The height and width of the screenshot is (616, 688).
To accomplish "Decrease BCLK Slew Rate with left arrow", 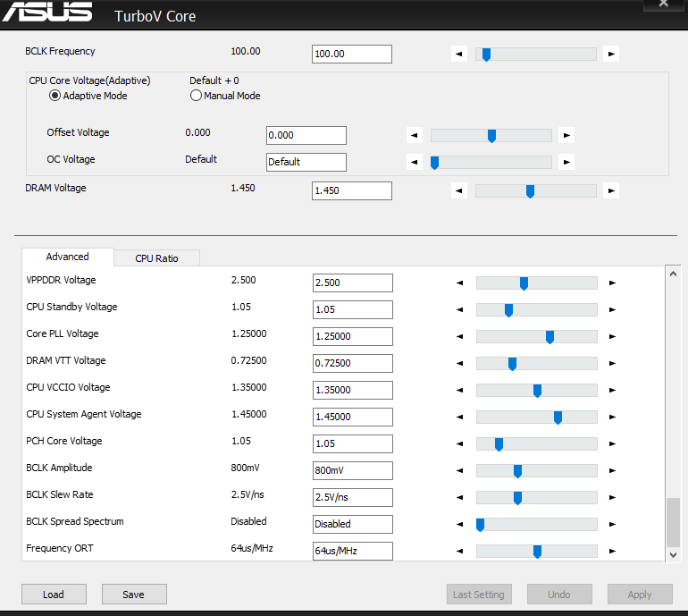I will [459, 497].
